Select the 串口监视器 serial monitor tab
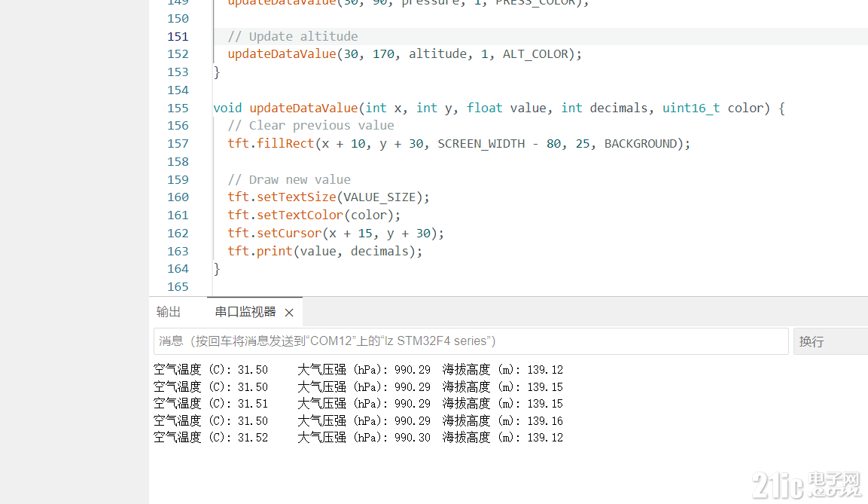The image size is (868, 504). [245, 312]
